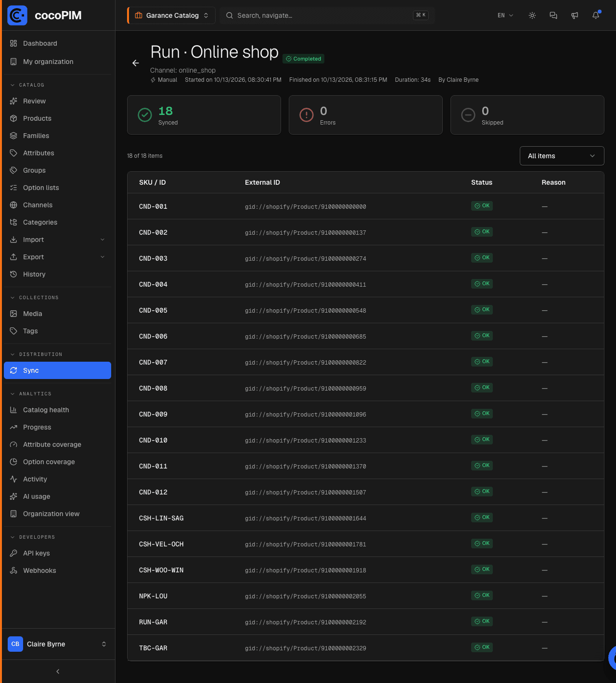Click the cocoPIM logo icon
616x683 pixels.
coord(17,15)
